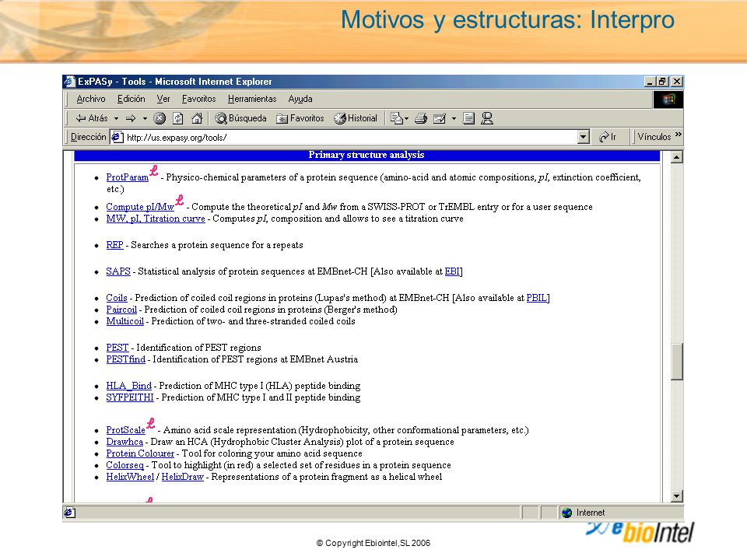This screenshot has width=747, height=560.
Task: Open the HelixDraw link
Action: coord(182,477)
